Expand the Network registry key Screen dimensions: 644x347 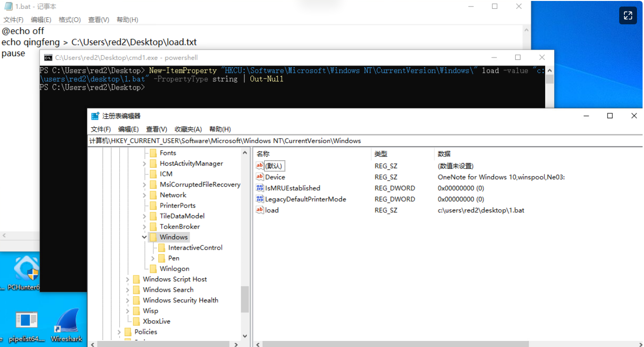pos(144,195)
